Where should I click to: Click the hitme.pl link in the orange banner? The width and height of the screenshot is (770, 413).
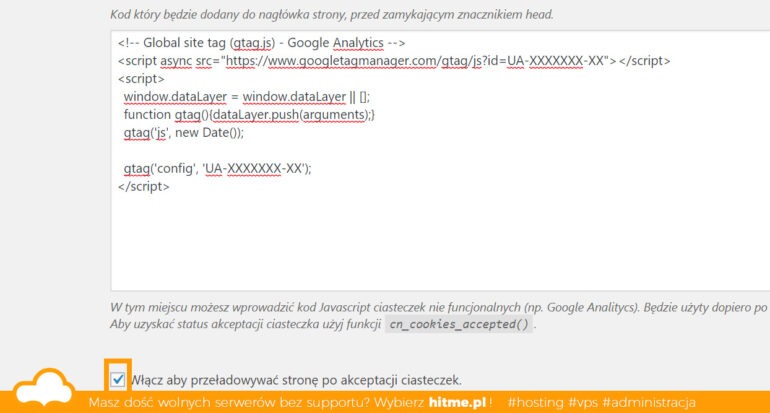tap(457, 402)
